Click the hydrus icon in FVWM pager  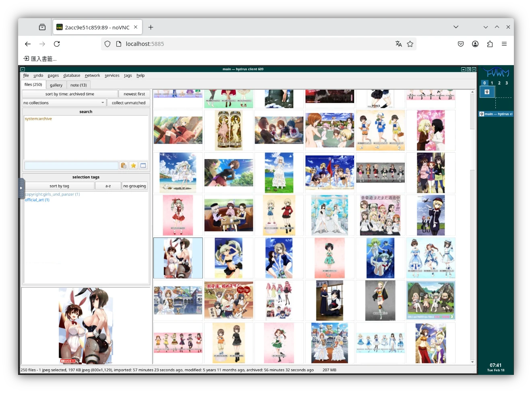pyautogui.click(x=487, y=92)
